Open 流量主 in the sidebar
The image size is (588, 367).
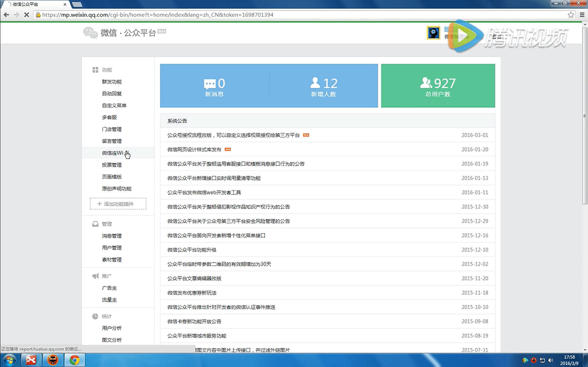point(109,300)
